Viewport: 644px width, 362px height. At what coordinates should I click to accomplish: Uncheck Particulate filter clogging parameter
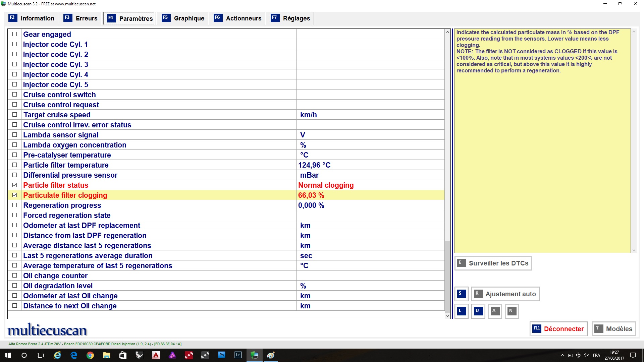pyautogui.click(x=14, y=195)
